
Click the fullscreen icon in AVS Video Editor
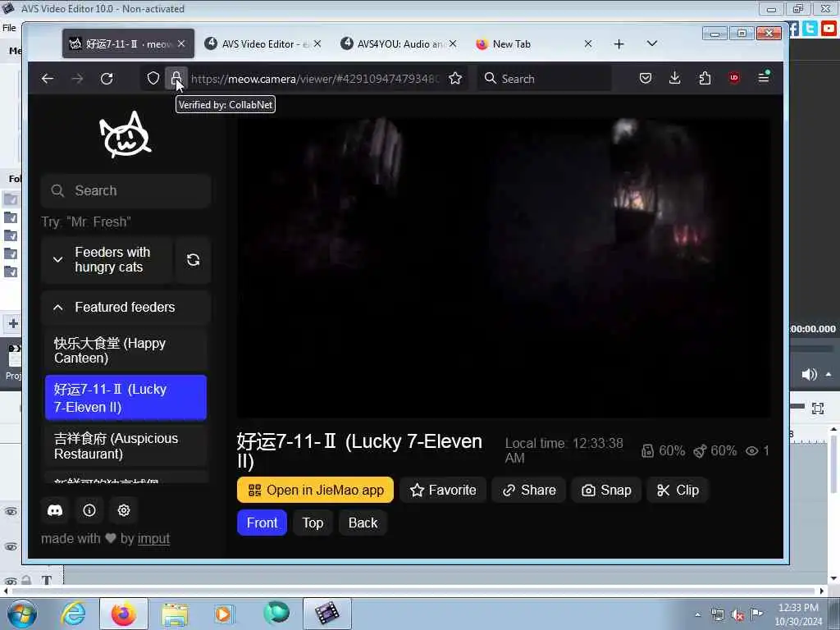[x=818, y=409]
